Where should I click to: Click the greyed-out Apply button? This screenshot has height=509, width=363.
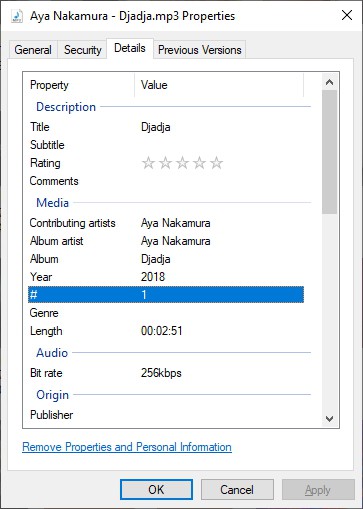point(318,490)
